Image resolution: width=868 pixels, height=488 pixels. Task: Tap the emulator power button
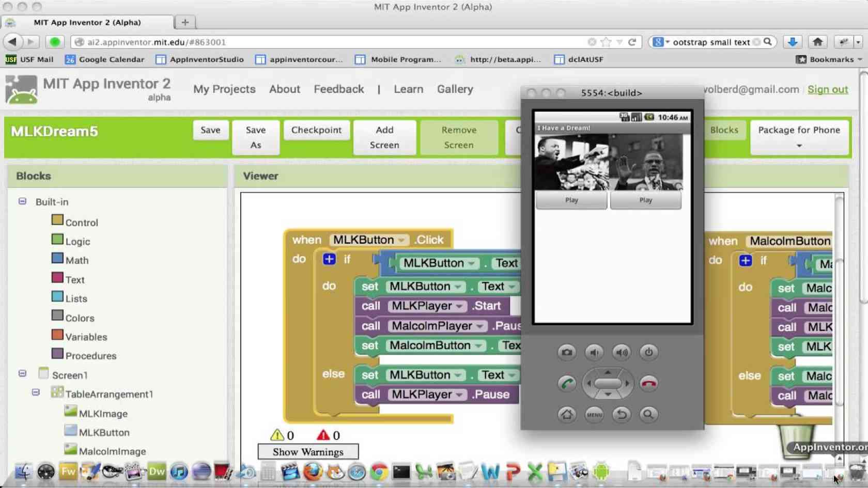pyautogui.click(x=648, y=352)
